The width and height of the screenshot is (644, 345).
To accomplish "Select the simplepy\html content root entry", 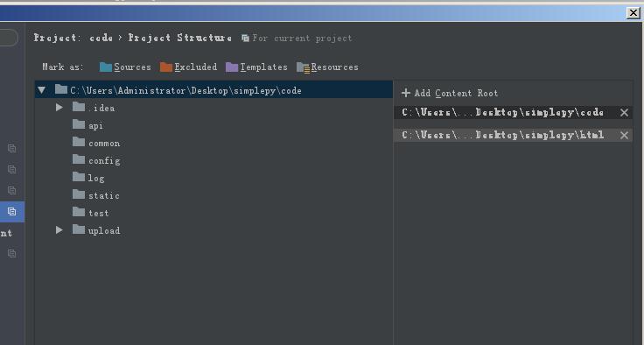I will click(503, 135).
